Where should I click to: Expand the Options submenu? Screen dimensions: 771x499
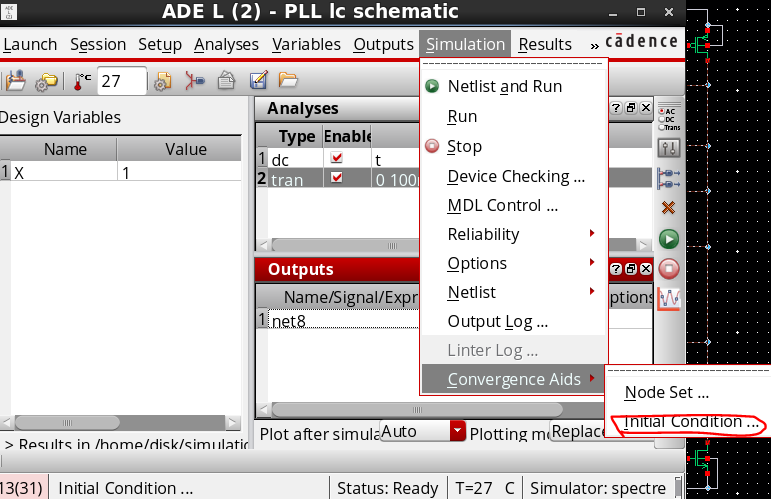pos(513,263)
